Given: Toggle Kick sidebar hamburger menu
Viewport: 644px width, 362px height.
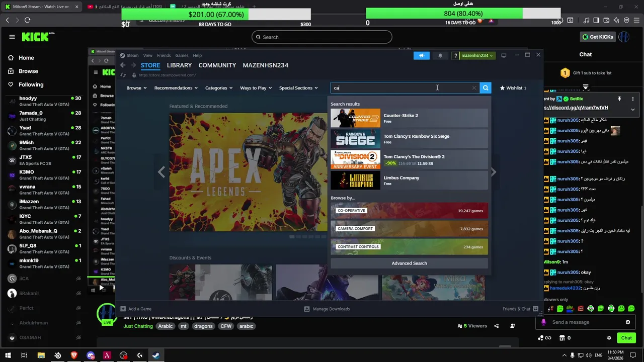Looking at the screenshot, I should (x=12, y=37).
